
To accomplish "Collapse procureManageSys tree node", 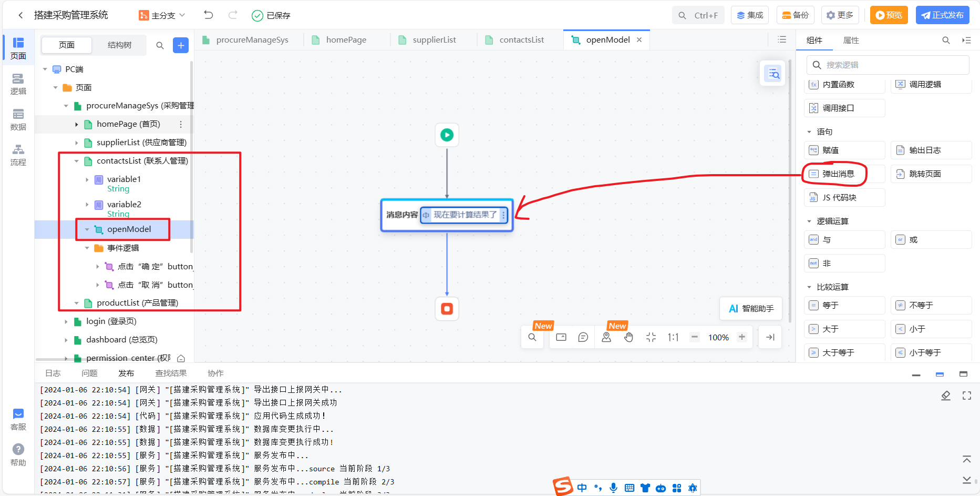I will [x=66, y=106].
